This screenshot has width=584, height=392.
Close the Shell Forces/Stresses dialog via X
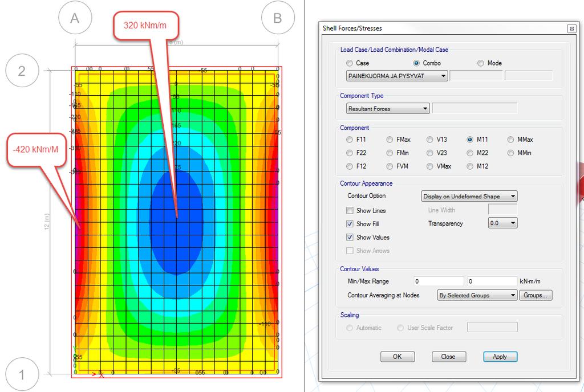point(571,28)
